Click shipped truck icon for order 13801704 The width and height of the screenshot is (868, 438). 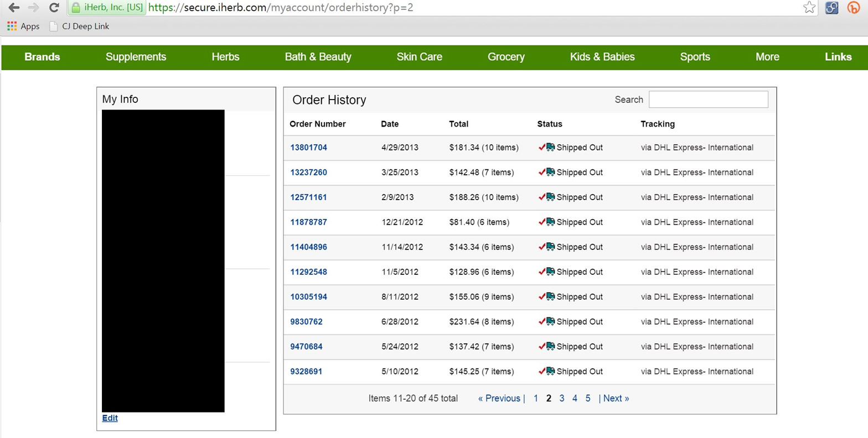(550, 147)
